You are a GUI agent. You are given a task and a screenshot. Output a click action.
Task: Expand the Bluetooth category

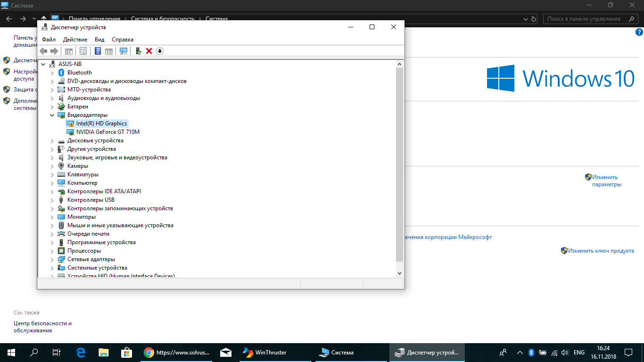click(x=52, y=73)
